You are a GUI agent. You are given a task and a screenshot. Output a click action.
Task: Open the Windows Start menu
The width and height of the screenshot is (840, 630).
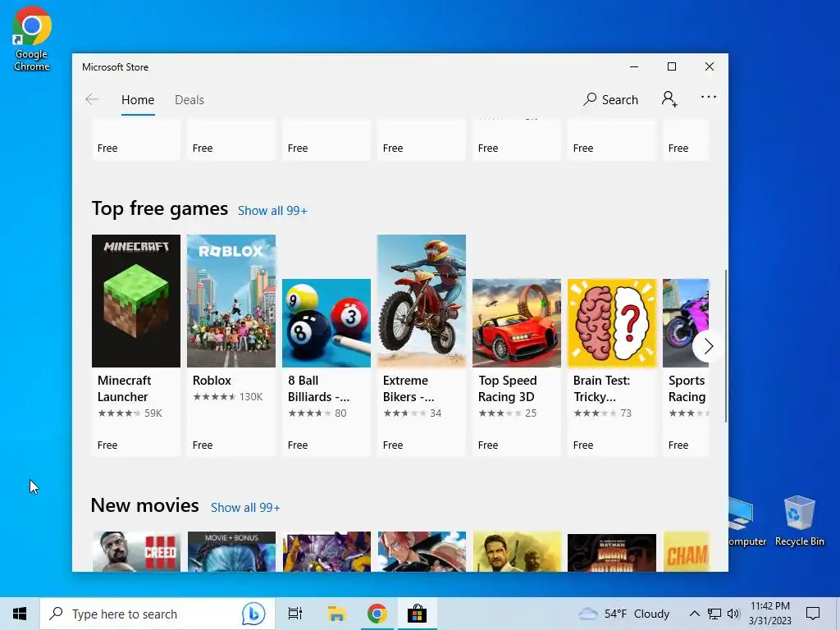pyautogui.click(x=20, y=614)
